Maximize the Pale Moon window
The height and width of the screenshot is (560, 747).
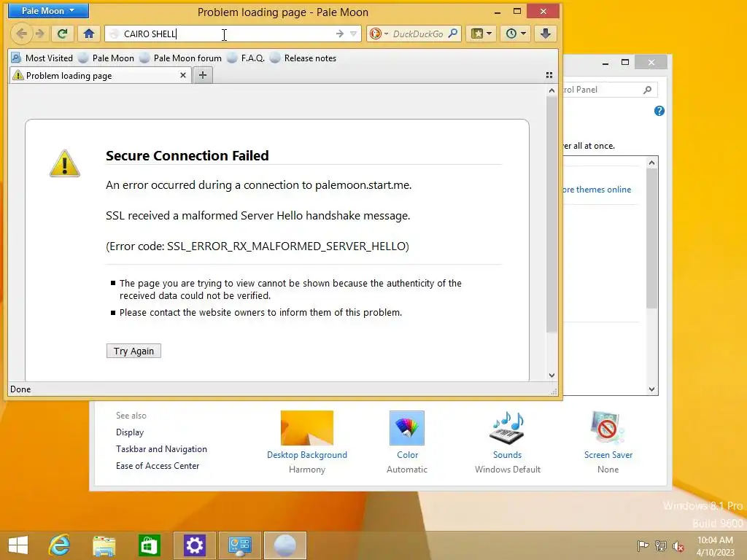pyautogui.click(x=517, y=12)
